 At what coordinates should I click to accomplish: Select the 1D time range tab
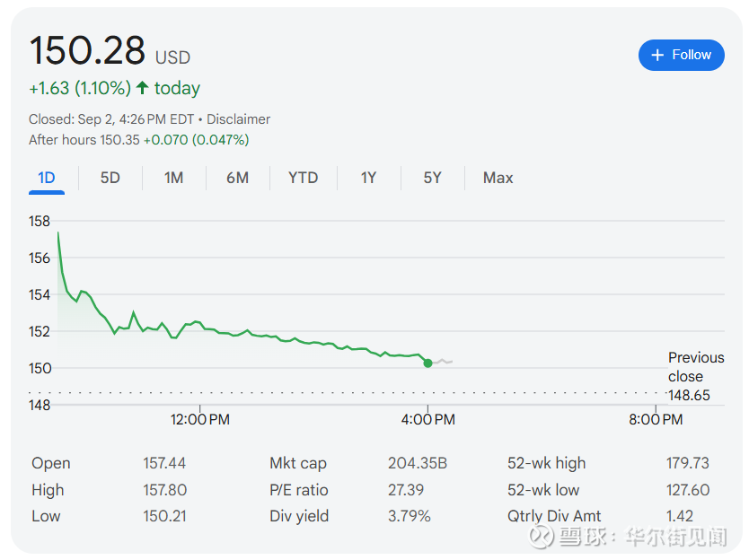tap(47, 178)
